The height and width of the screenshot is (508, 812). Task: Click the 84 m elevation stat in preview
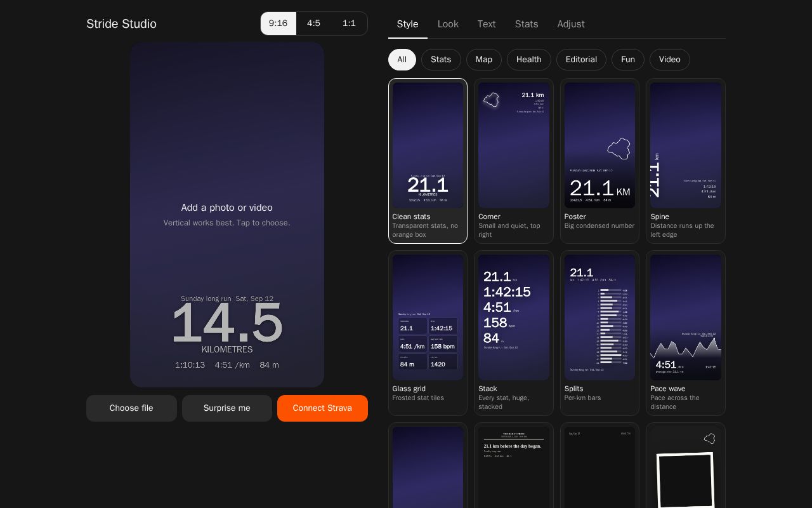(x=270, y=365)
